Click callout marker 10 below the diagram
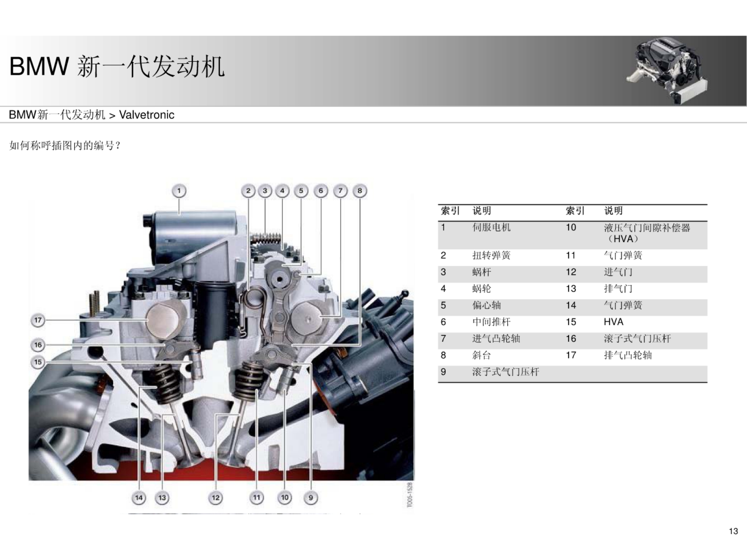The height and width of the screenshot is (560, 747). click(285, 497)
